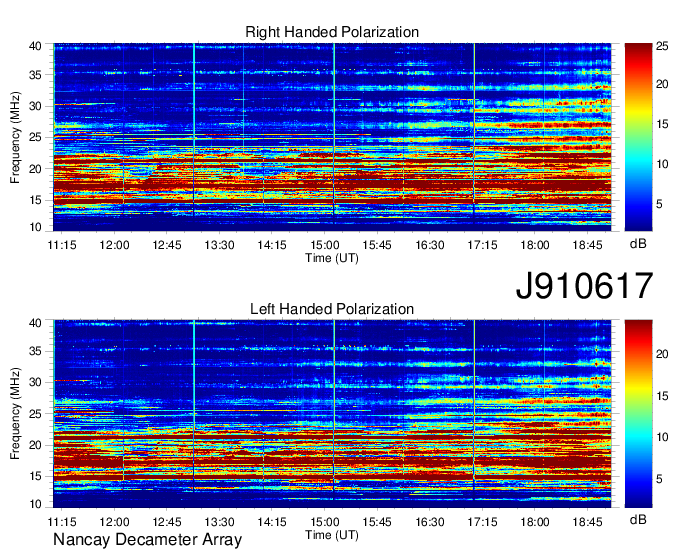
Task: Click the 16:30 time tick of the right-handed plot
Action: click(x=430, y=245)
